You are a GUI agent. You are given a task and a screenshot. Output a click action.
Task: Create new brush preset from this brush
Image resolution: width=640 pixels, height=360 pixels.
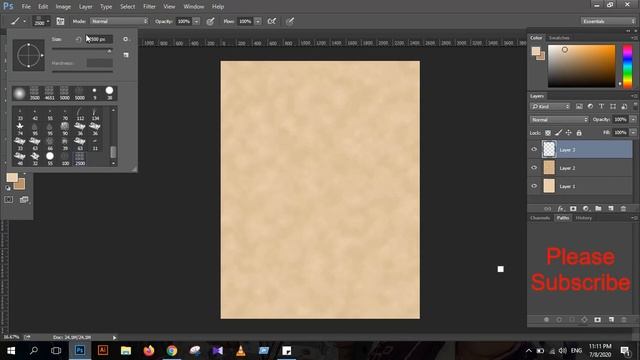(x=126, y=55)
